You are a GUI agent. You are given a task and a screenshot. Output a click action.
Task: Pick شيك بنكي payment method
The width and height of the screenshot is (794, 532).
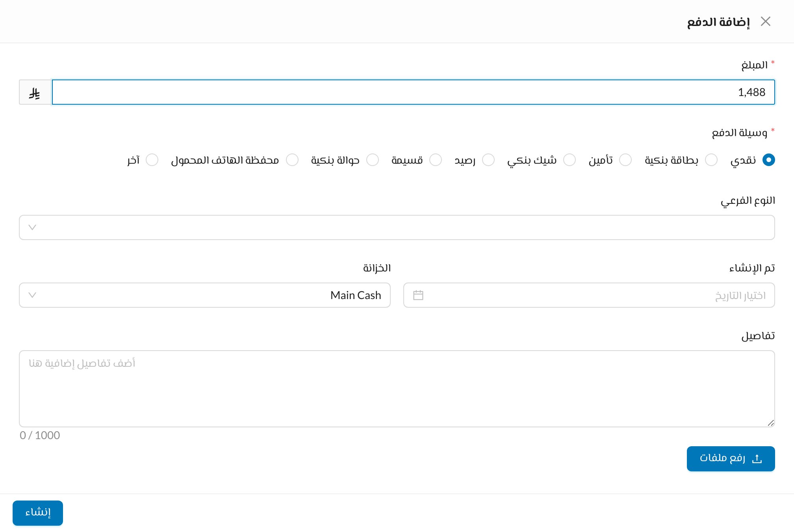click(570, 160)
